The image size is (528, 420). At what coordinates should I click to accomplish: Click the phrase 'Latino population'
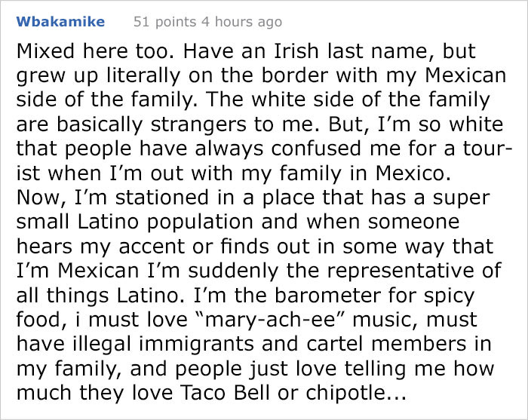click(165, 222)
